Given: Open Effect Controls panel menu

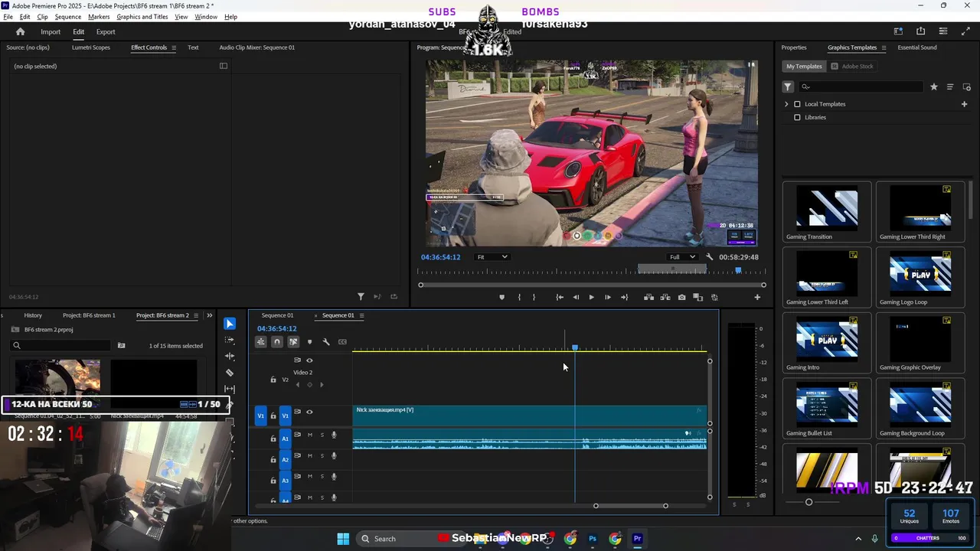Looking at the screenshot, I should 174,47.
